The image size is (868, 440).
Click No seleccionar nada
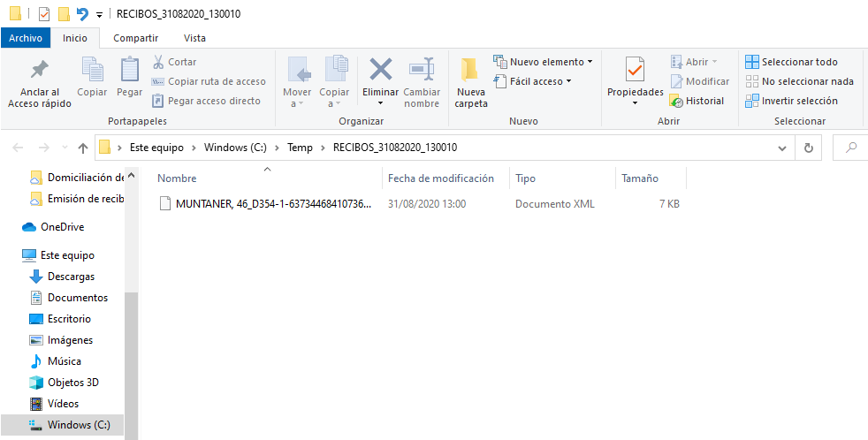point(799,81)
